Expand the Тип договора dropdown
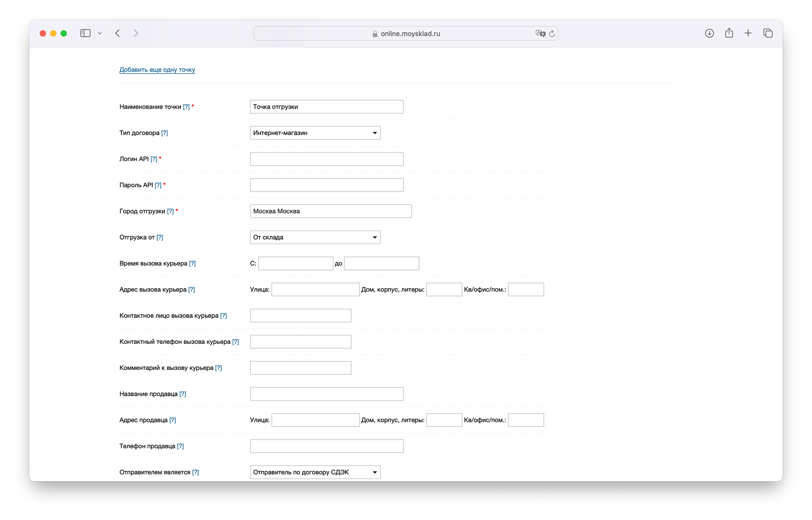This screenshot has width=812, height=520. pyautogui.click(x=315, y=133)
